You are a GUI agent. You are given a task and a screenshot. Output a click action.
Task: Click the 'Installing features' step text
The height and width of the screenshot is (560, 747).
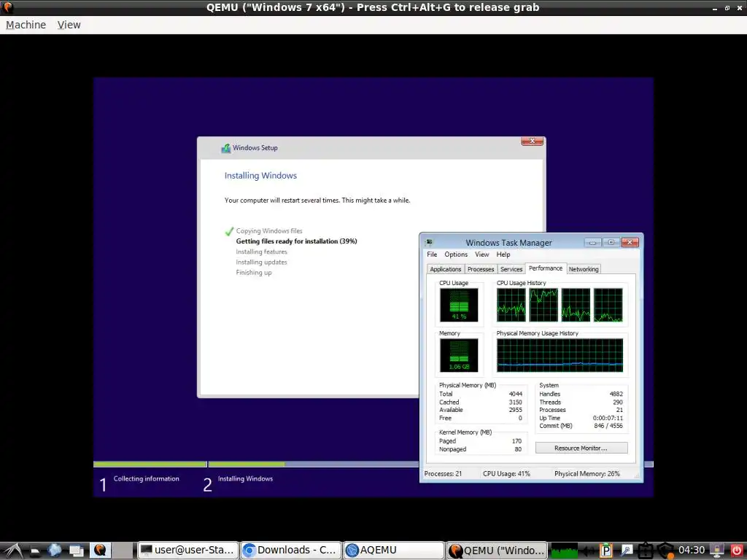pyautogui.click(x=262, y=252)
